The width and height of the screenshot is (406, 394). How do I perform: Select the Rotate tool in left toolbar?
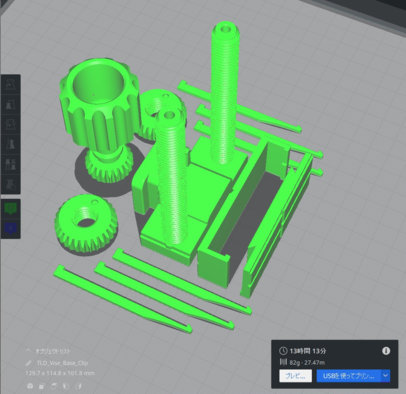pyautogui.click(x=11, y=124)
